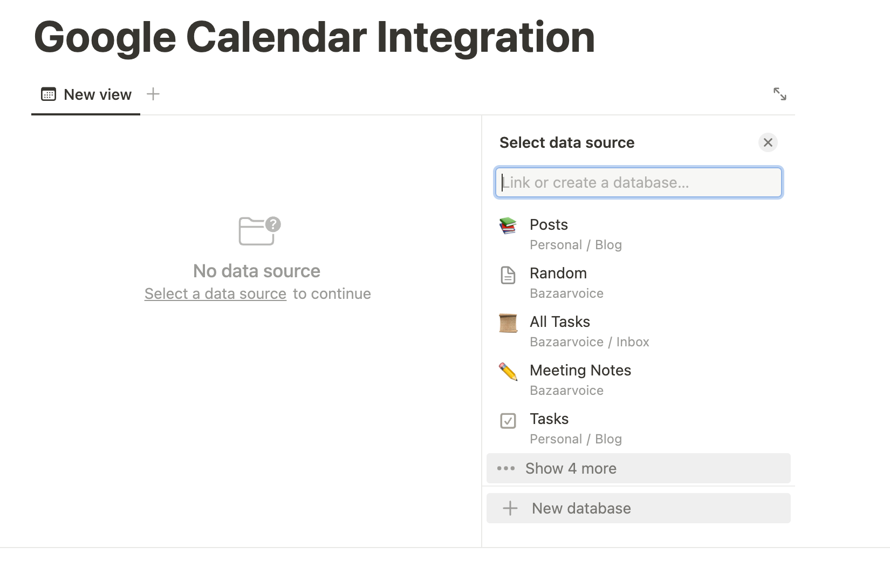
Task: Click the Google Calendar Integration page title
Action: (x=314, y=37)
